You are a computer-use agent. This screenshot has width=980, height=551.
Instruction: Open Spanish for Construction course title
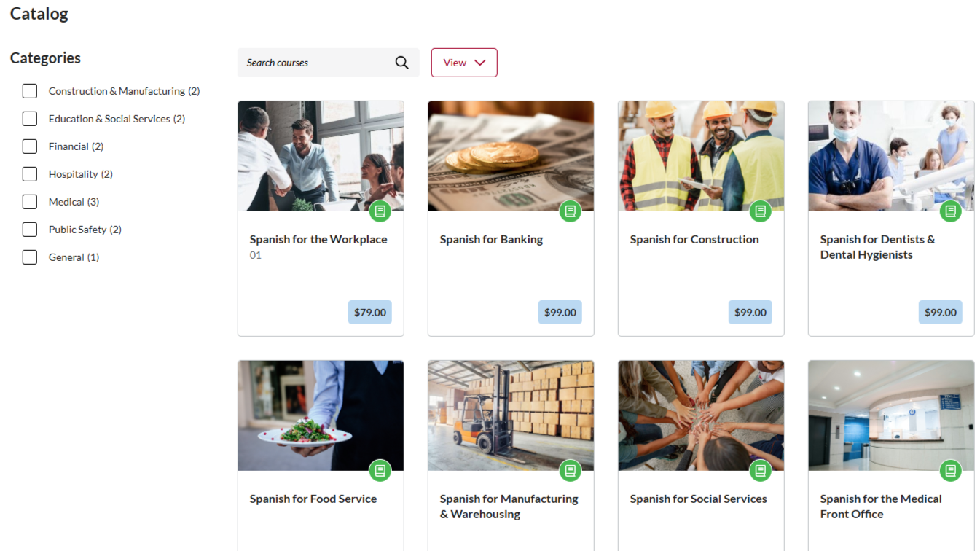(694, 239)
